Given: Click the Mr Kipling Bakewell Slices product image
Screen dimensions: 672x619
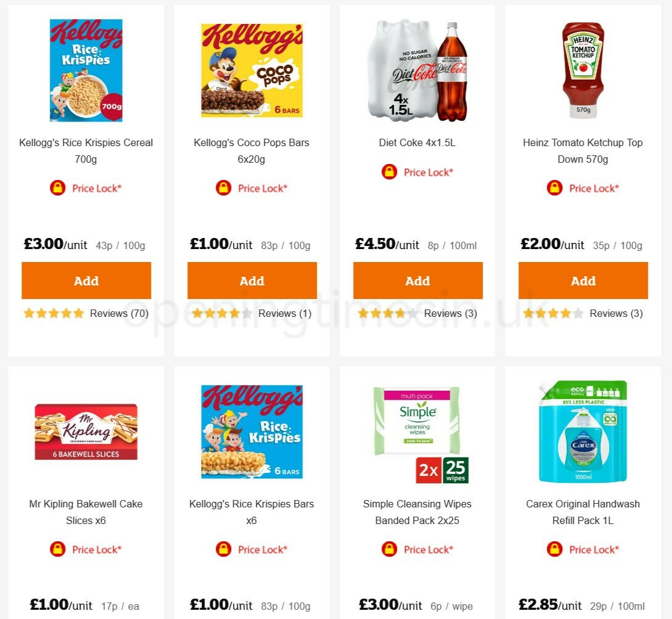Looking at the screenshot, I should (x=86, y=431).
